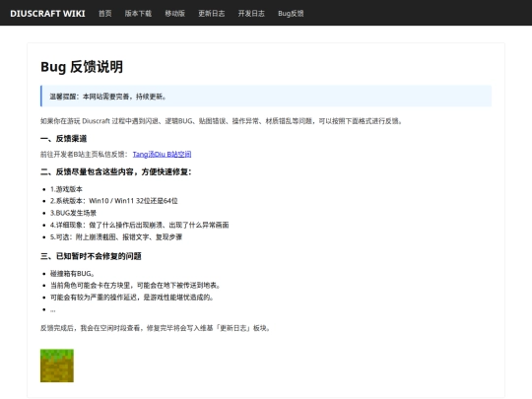
Task: Click the 当前角色可能会卡在方块里 list item
Action: (x=135, y=286)
